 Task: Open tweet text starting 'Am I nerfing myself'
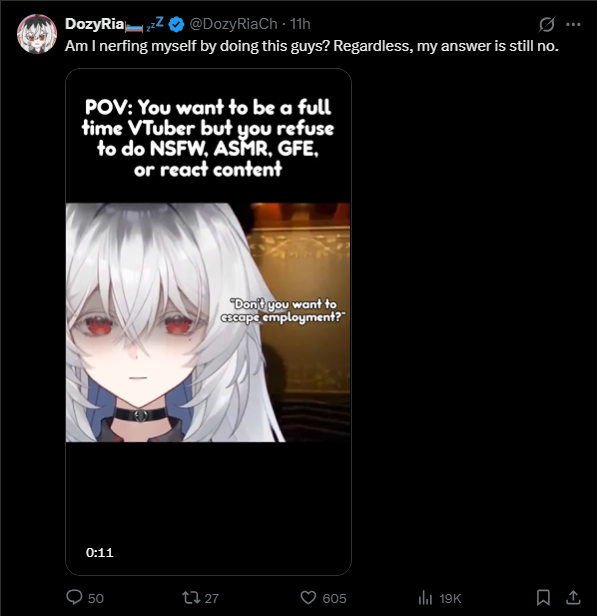pos(311,46)
